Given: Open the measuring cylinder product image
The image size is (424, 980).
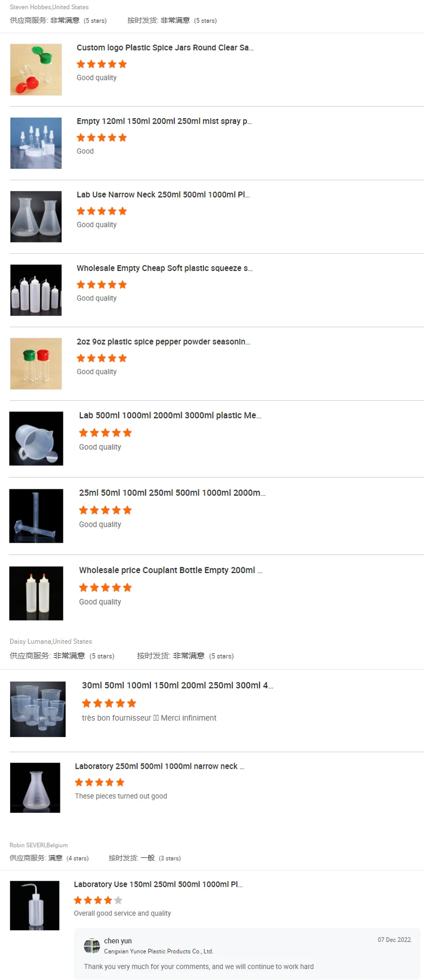Looking at the screenshot, I should click(x=36, y=516).
